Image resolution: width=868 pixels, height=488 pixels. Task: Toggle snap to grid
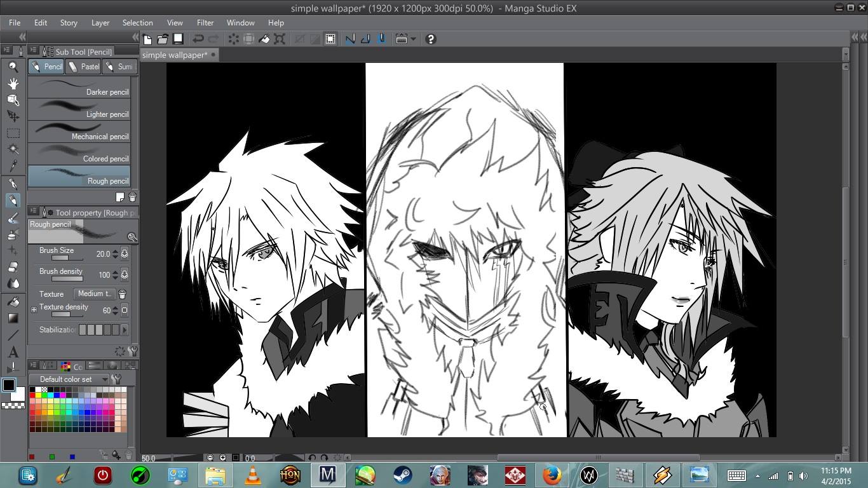[381, 39]
